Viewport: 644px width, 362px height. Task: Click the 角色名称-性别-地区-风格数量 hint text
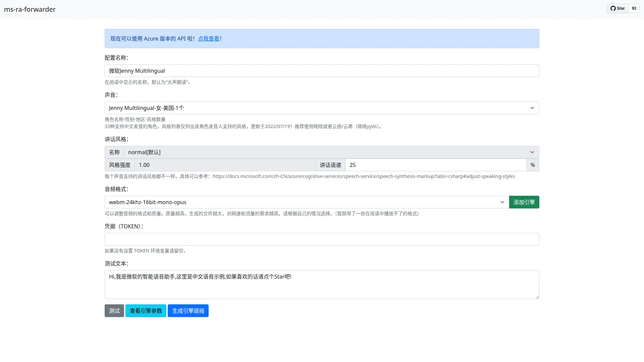coord(135,119)
